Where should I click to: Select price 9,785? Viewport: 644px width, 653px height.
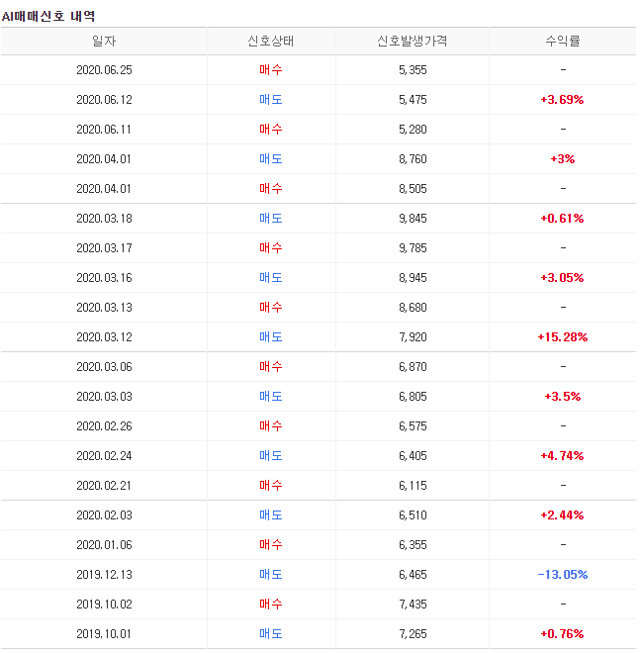point(413,248)
